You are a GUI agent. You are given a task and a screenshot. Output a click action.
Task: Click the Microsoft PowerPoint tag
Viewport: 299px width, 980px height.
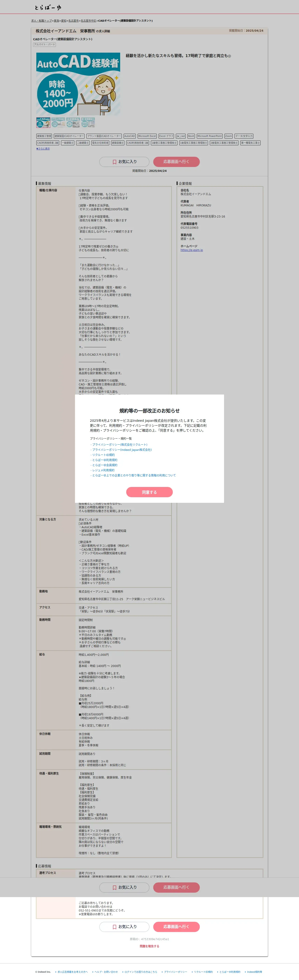[x=209, y=136]
